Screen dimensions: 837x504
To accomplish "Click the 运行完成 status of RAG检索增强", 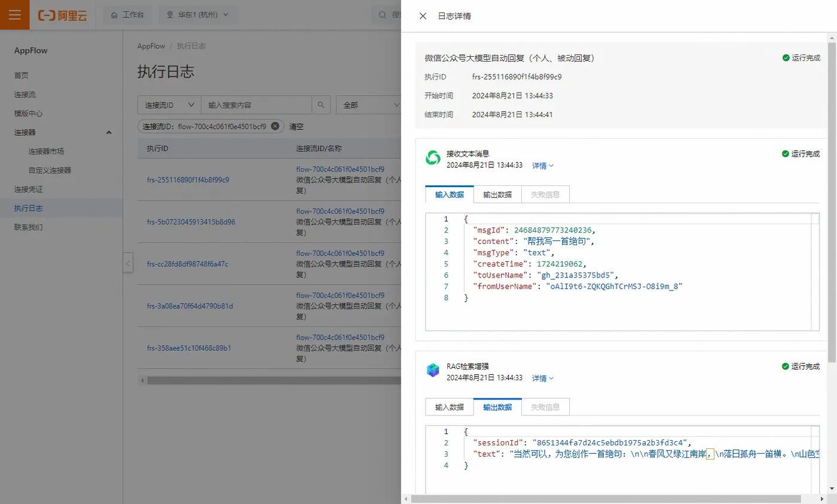I will [x=801, y=366].
